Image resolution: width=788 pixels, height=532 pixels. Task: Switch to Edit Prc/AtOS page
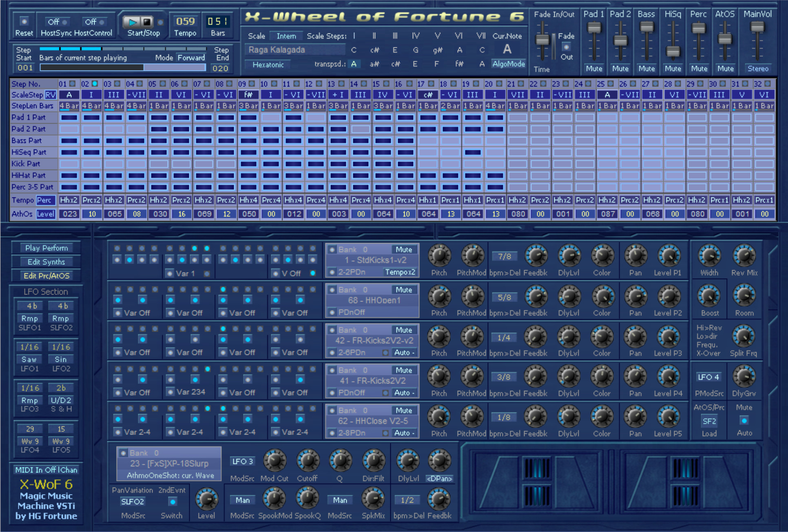[46, 276]
